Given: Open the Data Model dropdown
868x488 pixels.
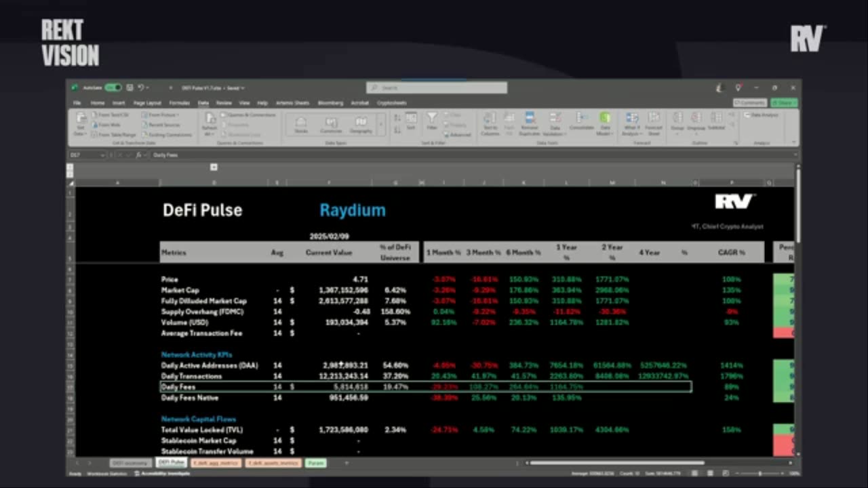Looking at the screenshot, I should click(x=604, y=123).
